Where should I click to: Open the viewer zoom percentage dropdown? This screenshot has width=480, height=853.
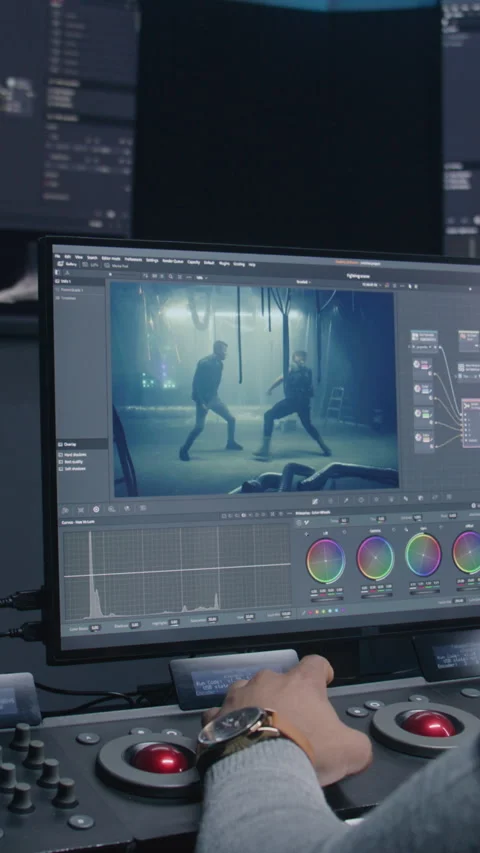(x=201, y=277)
